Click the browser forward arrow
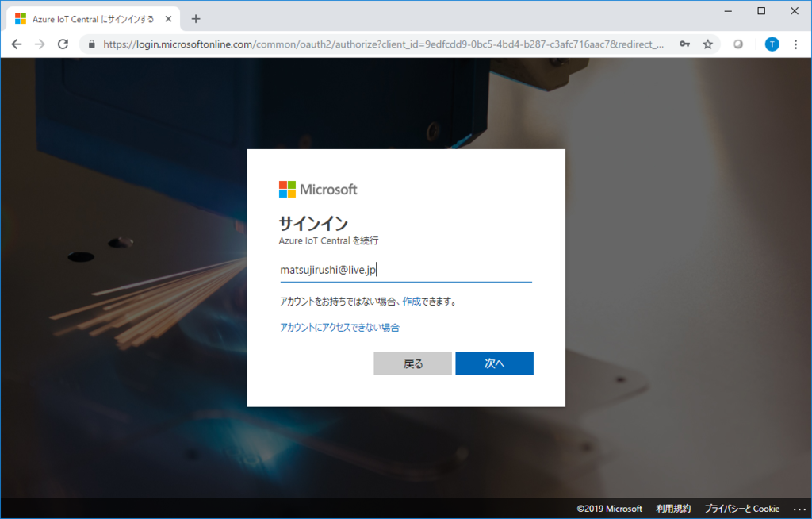This screenshot has width=812, height=519. coord(40,44)
